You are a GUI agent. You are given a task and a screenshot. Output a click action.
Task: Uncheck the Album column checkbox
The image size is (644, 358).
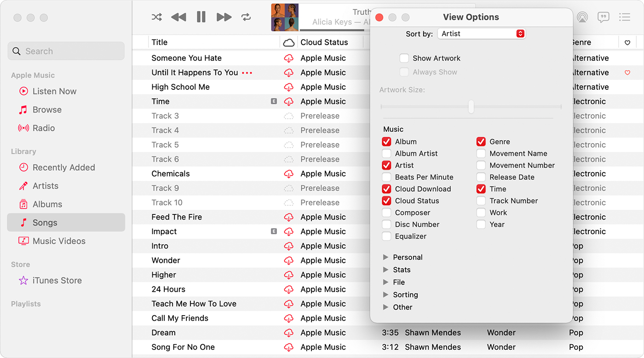click(386, 142)
